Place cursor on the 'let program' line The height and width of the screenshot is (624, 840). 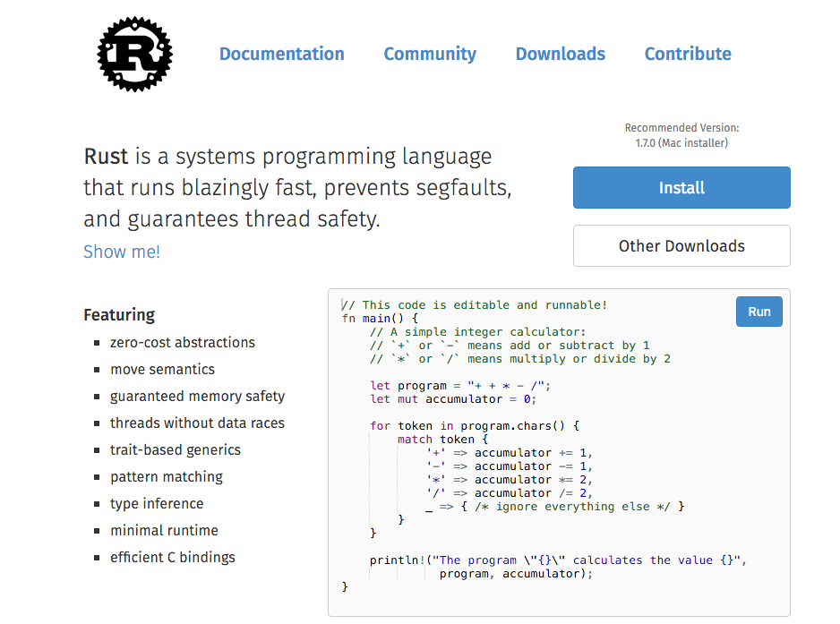[460, 386]
